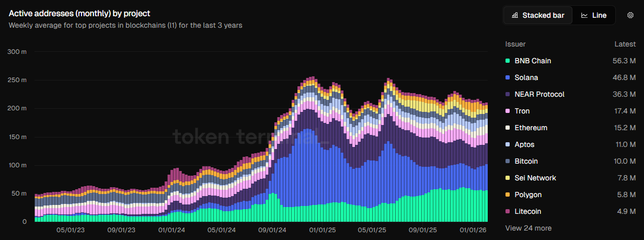This screenshot has height=240, width=644.
Task: Open the chart settings gear icon
Action: (630, 15)
